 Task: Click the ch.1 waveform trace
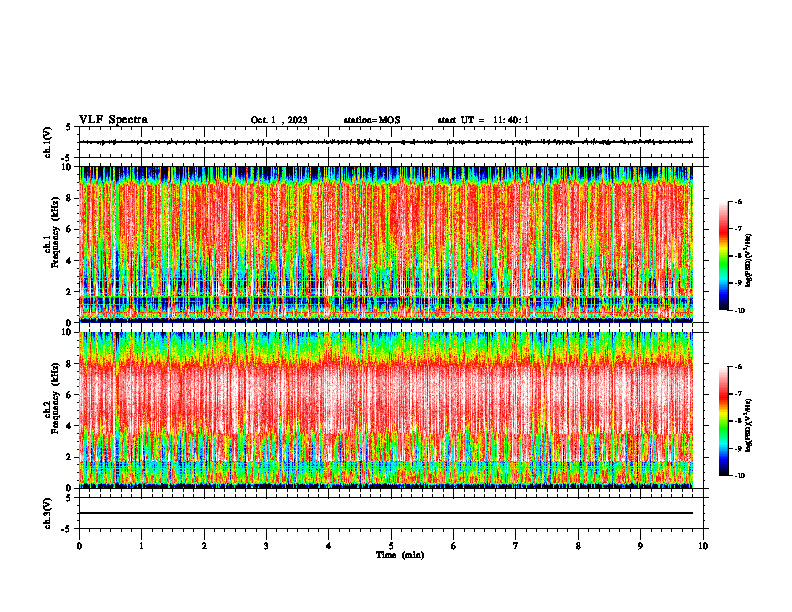(x=385, y=142)
